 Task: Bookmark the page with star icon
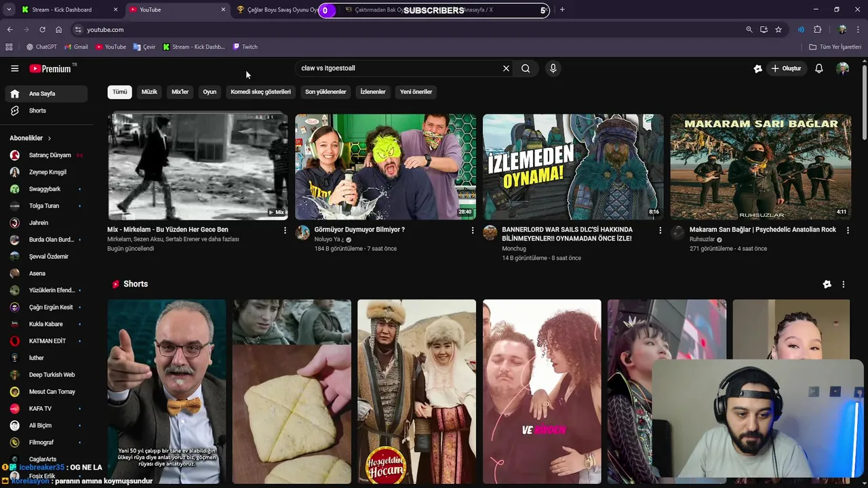point(778,30)
